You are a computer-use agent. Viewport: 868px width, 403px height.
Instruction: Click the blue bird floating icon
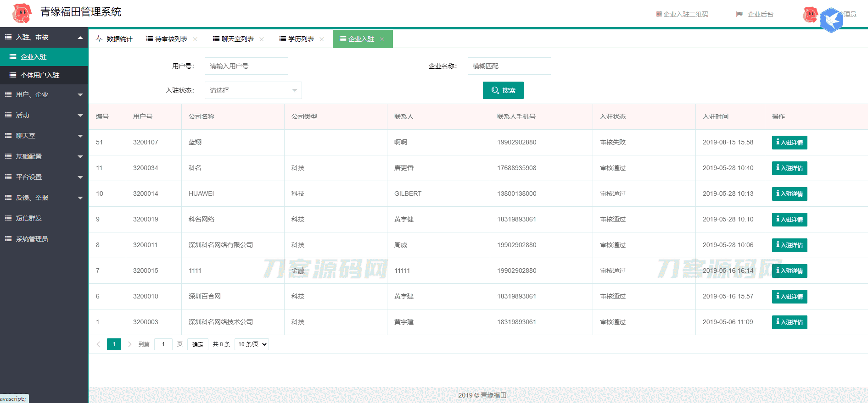click(831, 20)
